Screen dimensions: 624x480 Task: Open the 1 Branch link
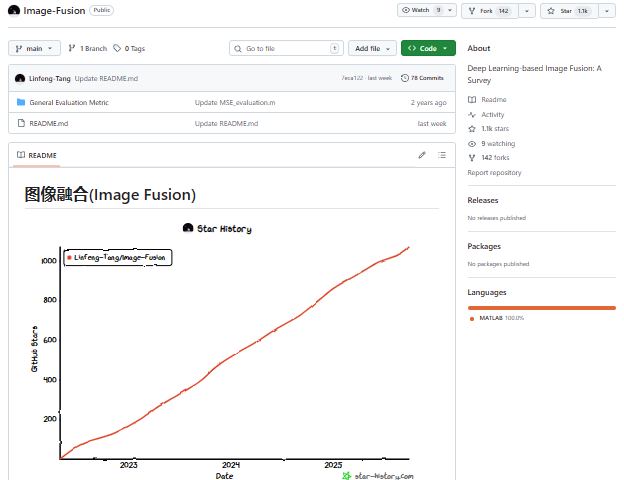pyautogui.click(x=88, y=48)
